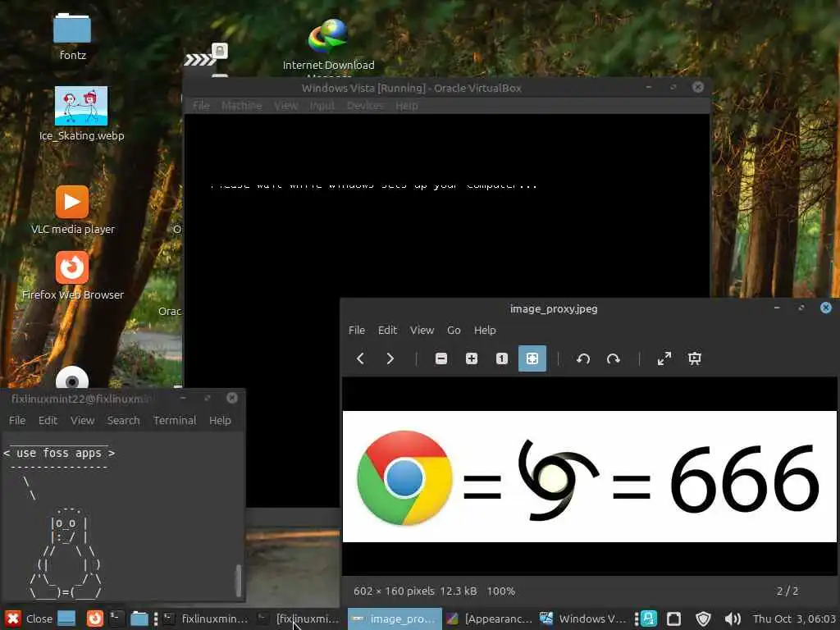This screenshot has height=630, width=840.
Task: Open shield security tray icon
Action: (703, 619)
